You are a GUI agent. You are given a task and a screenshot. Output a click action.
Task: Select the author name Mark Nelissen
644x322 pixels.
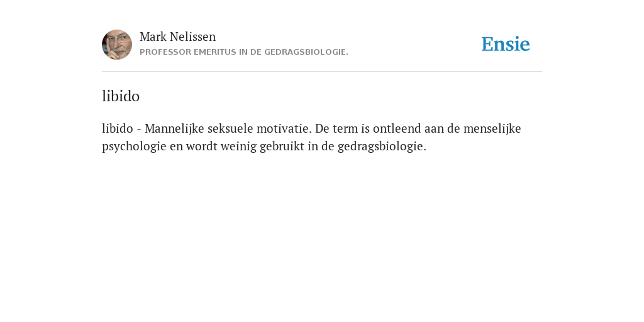point(177,36)
